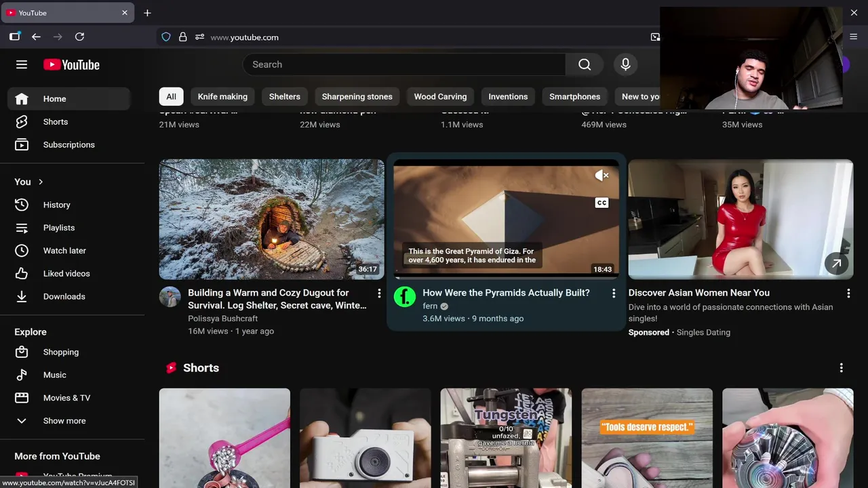Open options for the Dugout video
Screen dimensions: 868x488
point(379,293)
